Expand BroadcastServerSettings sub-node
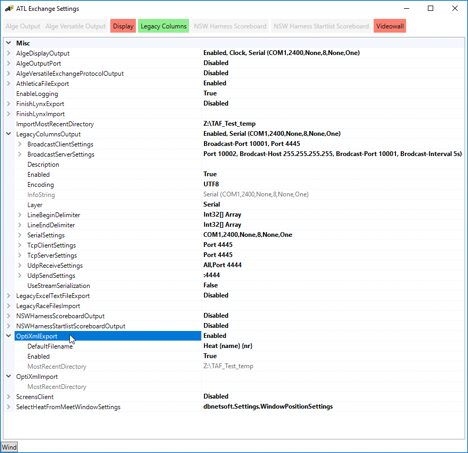 tap(20, 154)
